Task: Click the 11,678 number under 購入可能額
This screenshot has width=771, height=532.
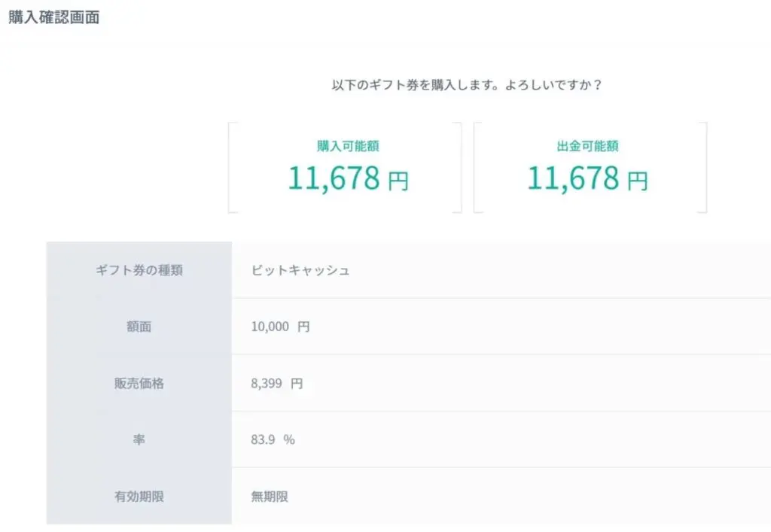Action: coord(334,178)
